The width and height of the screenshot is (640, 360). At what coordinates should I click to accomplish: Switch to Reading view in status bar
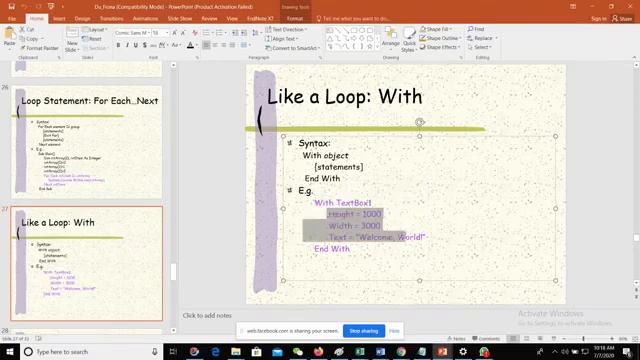540,338
